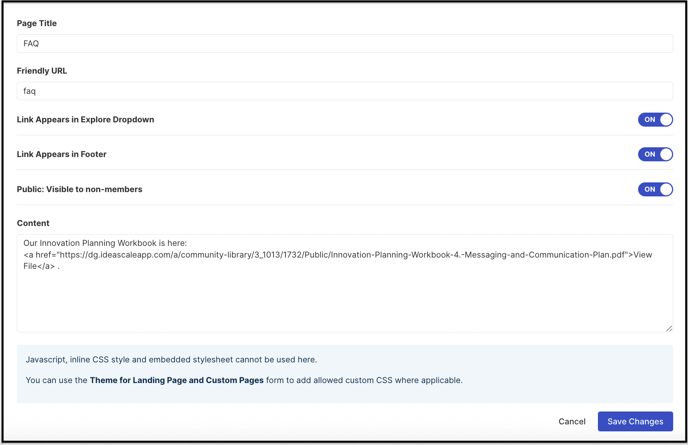Screen dimensions: 688x445
Task: Cancel editing the custom page
Action: pyautogui.click(x=572, y=421)
